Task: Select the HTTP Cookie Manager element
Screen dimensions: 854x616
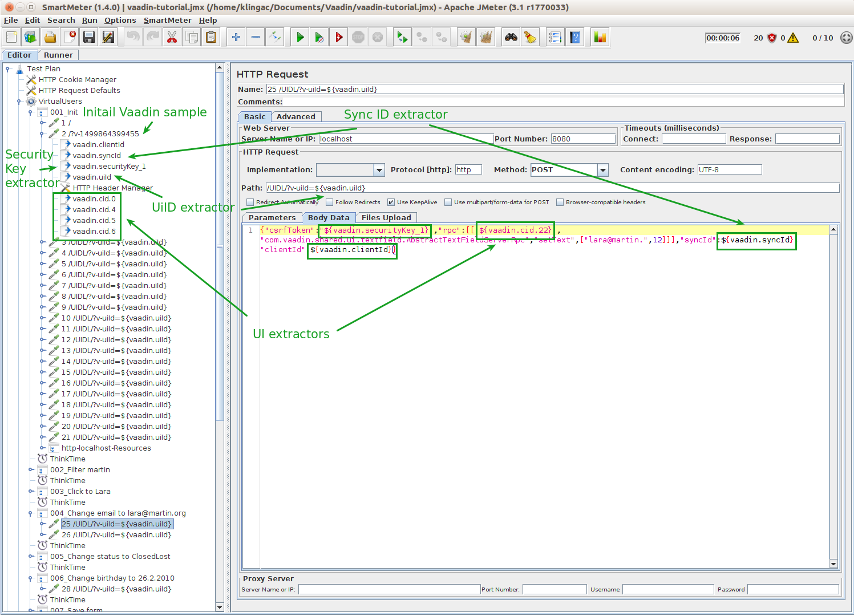Action: click(x=78, y=80)
